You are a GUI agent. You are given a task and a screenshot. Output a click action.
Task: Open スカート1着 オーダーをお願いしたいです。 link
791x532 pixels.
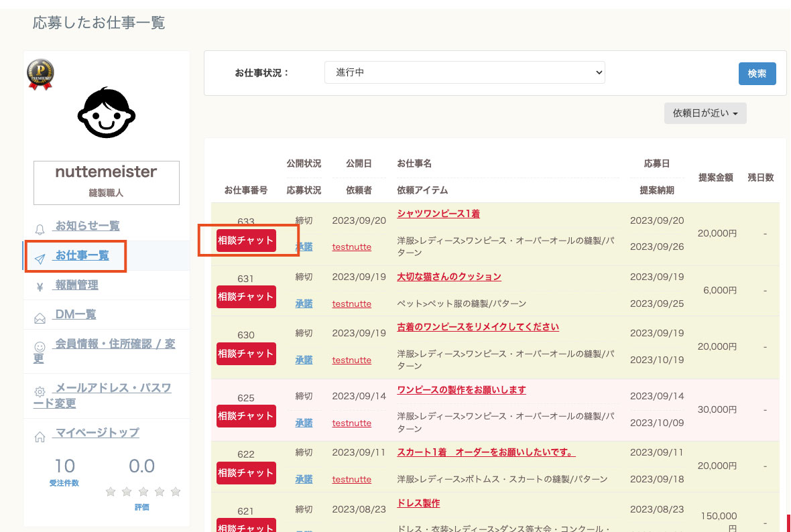click(486, 452)
